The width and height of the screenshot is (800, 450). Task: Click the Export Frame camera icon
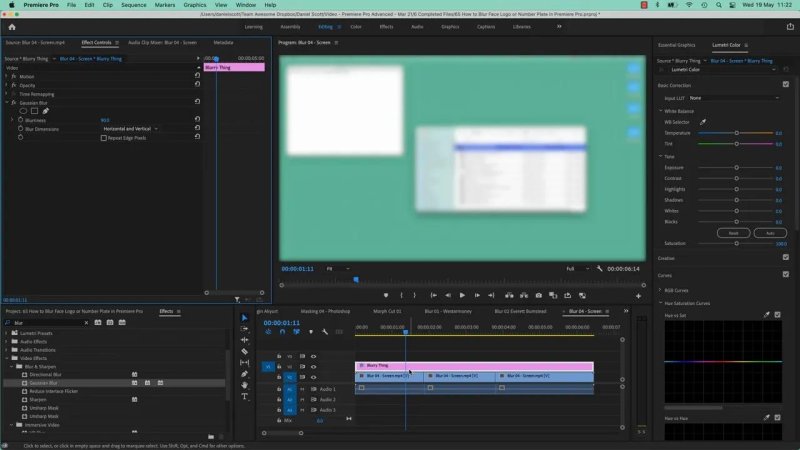click(538, 295)
